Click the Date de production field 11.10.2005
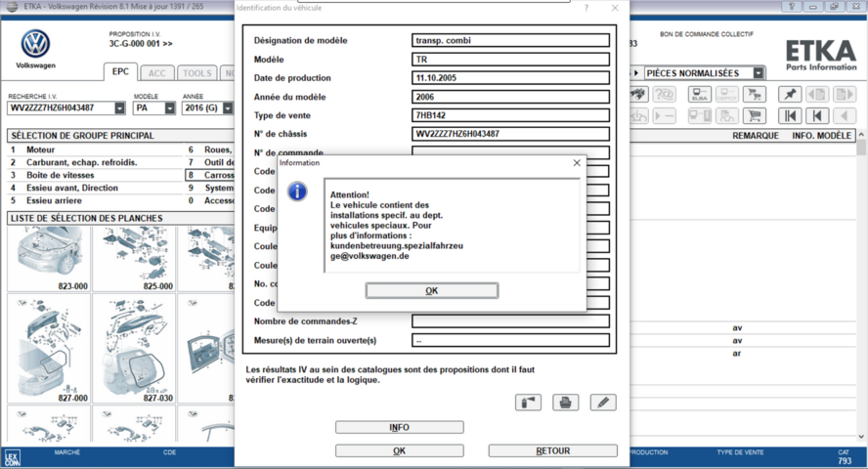868x469 pixels. (510, 78)
